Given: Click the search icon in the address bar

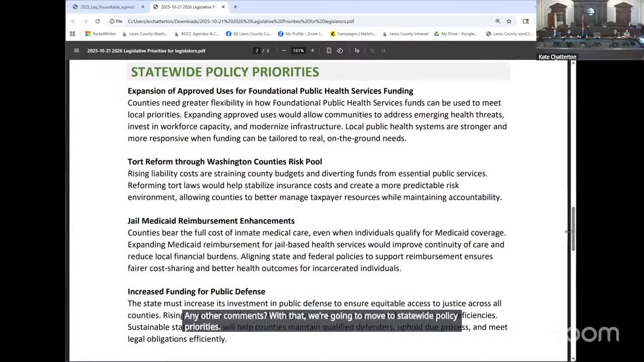Looking at the screenshot, I should pyautogui.click(x=498, y=21).
